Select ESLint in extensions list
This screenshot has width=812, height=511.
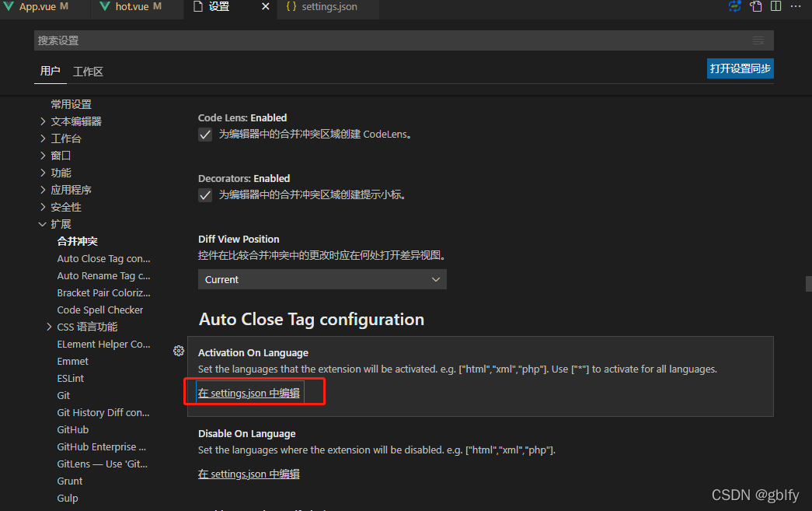[71, 378]
